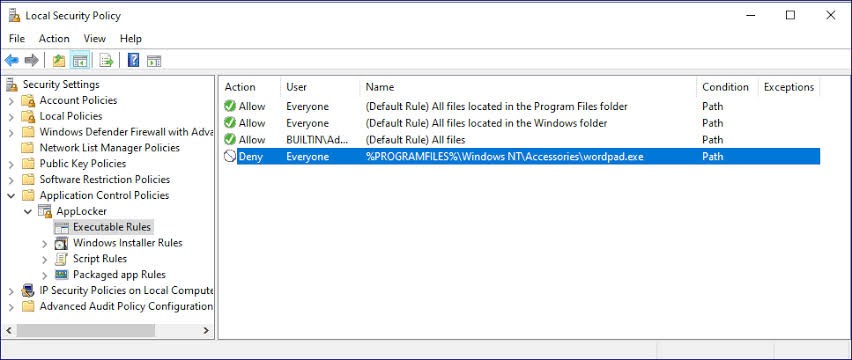Expand Software Restriction Policies node
Viewport: 852px width, 360px height.
pos(11,179)
